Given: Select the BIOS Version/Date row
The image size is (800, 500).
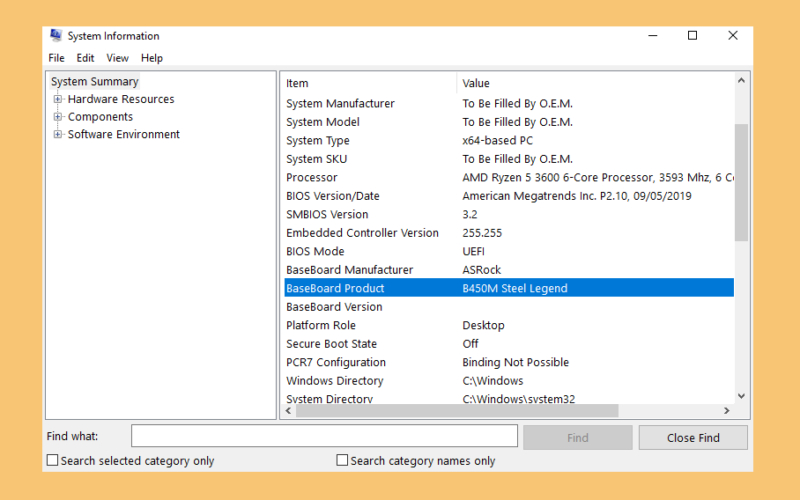Looking at the screenshot, I should 509,196.
